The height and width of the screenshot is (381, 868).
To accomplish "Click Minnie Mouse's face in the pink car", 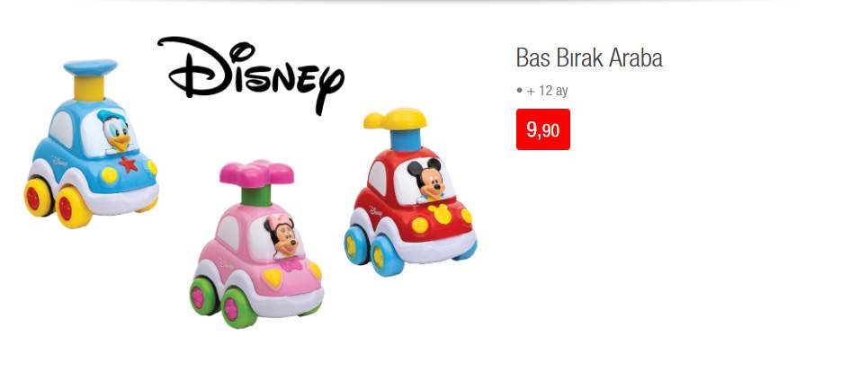I will click(x=282, y=238).
